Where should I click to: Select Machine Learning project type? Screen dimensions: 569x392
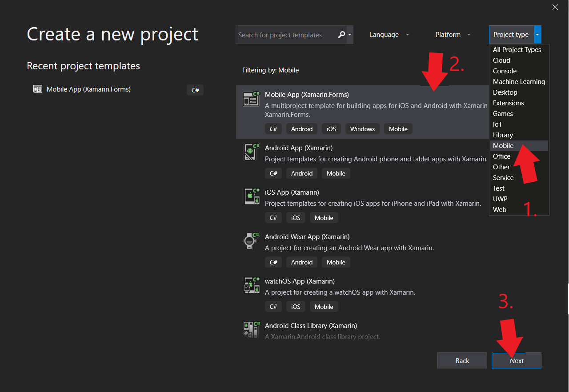coord(519,82)
